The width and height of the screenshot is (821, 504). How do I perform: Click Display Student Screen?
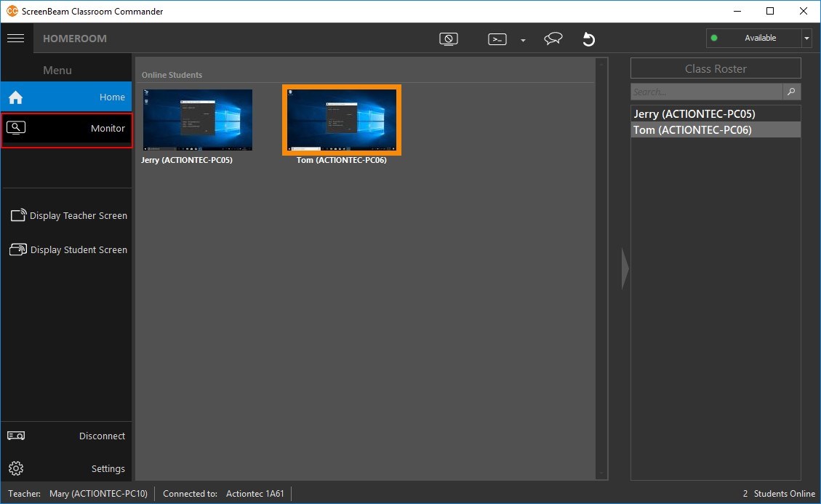[x=68, y=250]
